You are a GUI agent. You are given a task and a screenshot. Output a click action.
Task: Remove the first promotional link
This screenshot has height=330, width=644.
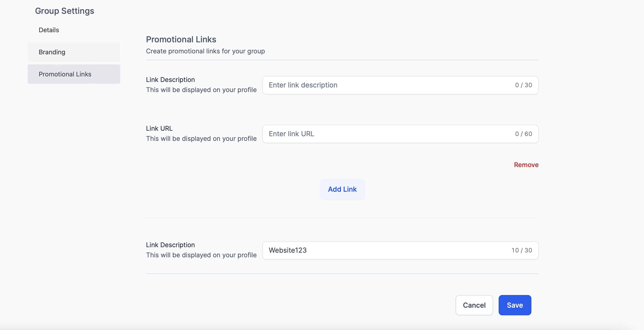(x=526, y=165)
